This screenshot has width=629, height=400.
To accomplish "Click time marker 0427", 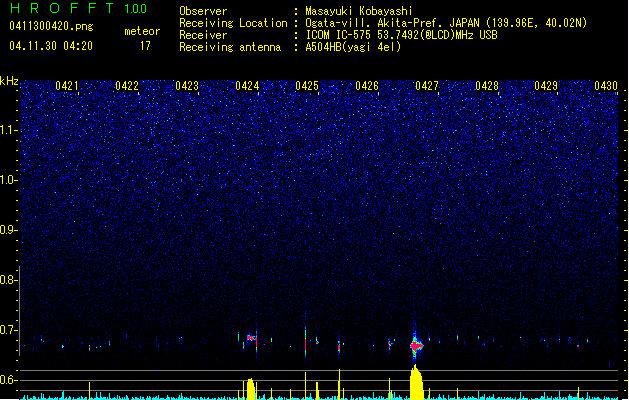I will (x=427, y=86).
